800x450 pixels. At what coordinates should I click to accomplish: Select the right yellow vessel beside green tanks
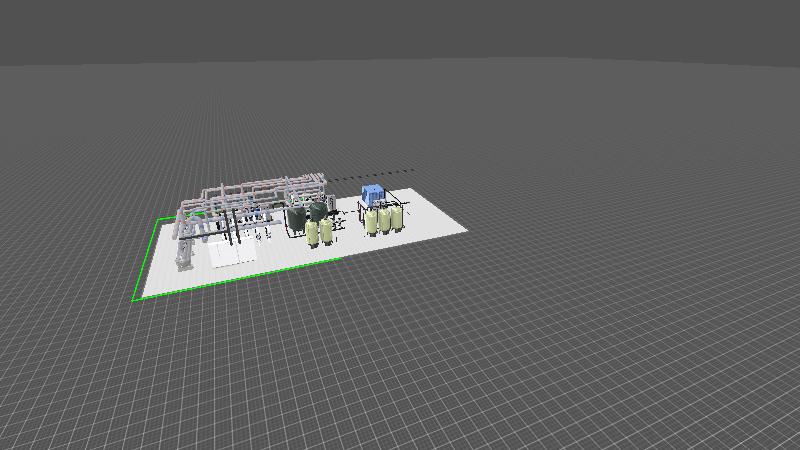pos(326,231)
